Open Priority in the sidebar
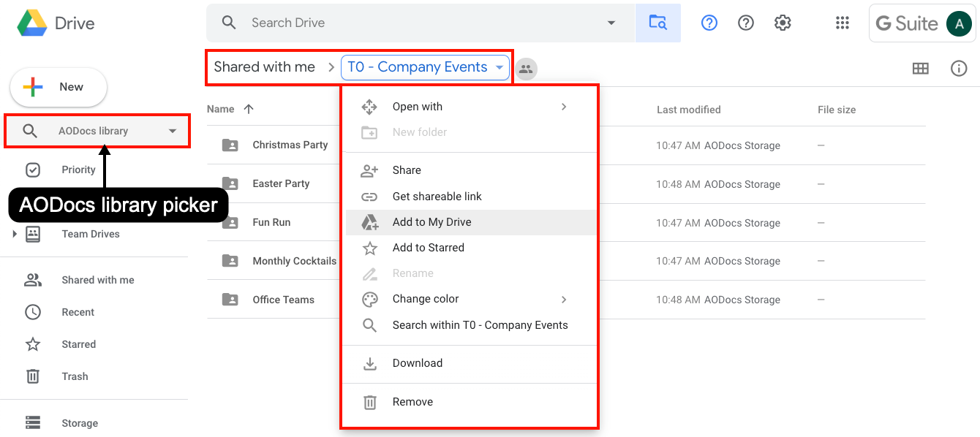Viewport: 980px width, 437px height. 78,170
